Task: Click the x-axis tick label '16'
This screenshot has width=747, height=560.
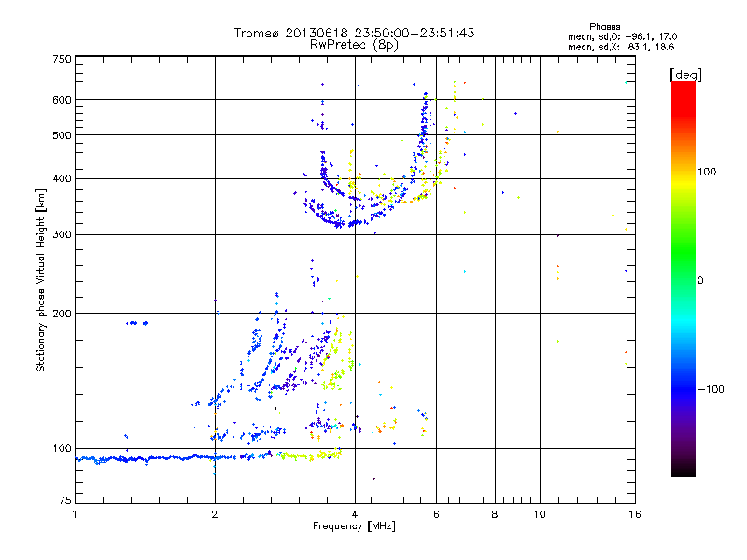Action: coord(635,514)
